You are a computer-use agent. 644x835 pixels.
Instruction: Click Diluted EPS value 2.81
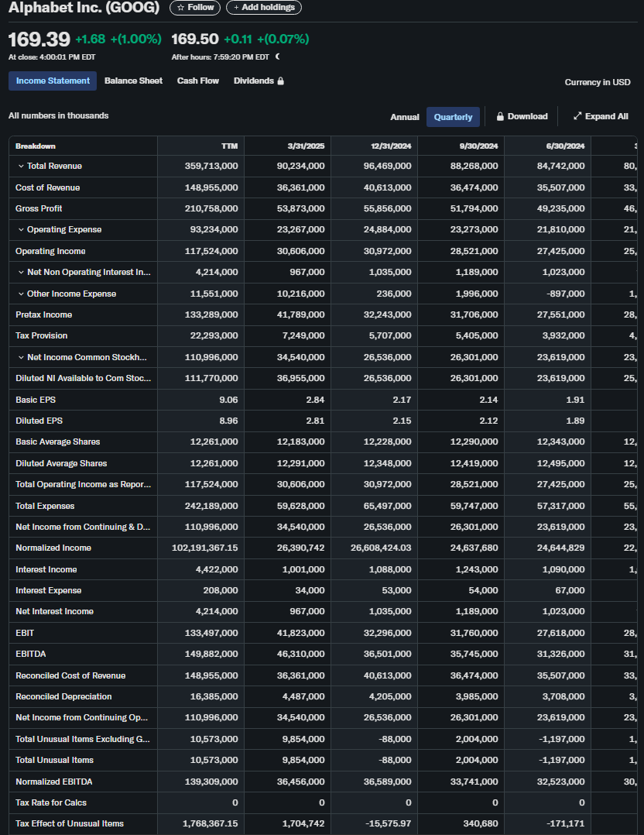pos(315,421)
